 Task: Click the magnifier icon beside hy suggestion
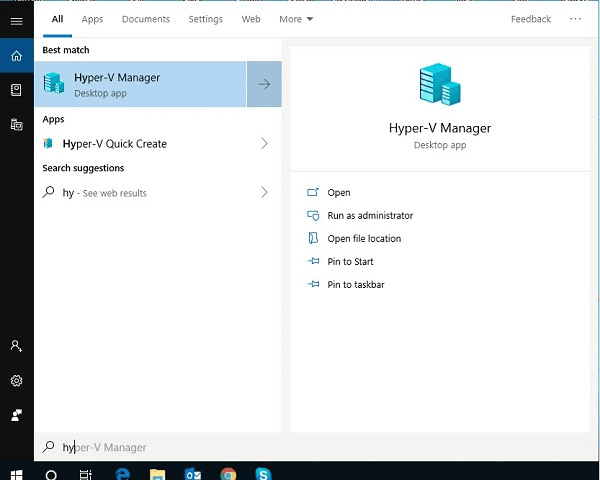[x=48, y=192]
